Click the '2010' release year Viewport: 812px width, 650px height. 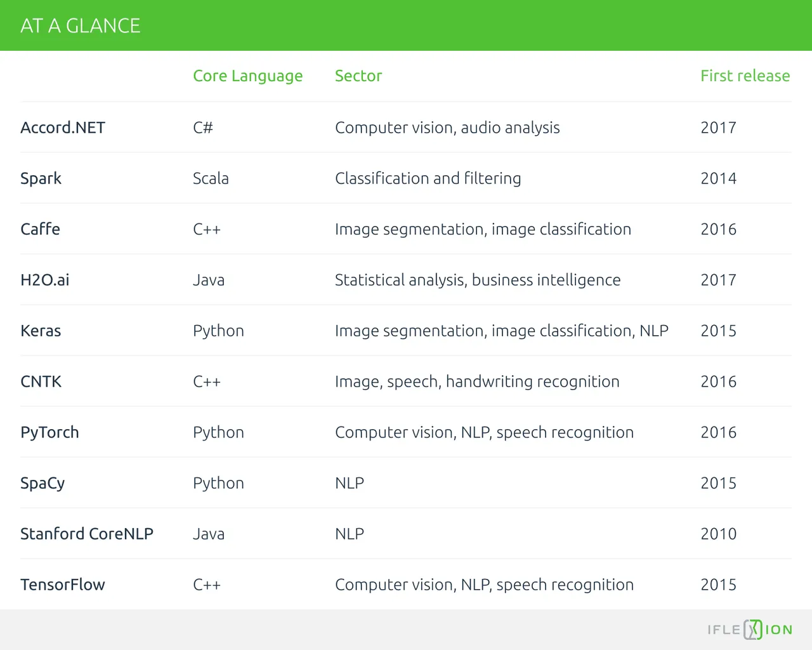click(x=719, y=534)
